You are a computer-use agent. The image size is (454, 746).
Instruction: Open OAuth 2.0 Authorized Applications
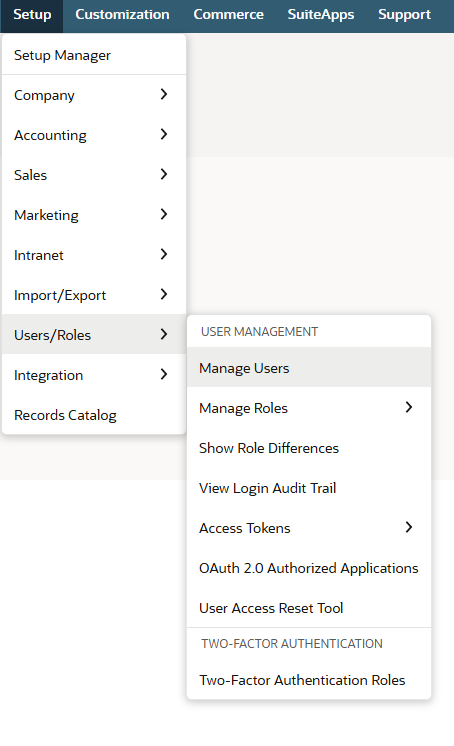pos(309,568)
